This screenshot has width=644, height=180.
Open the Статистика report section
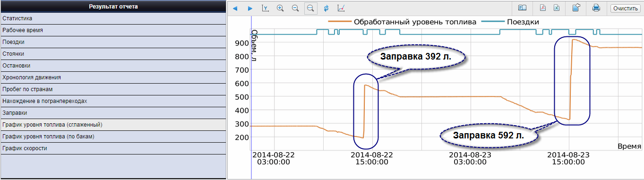113,18
